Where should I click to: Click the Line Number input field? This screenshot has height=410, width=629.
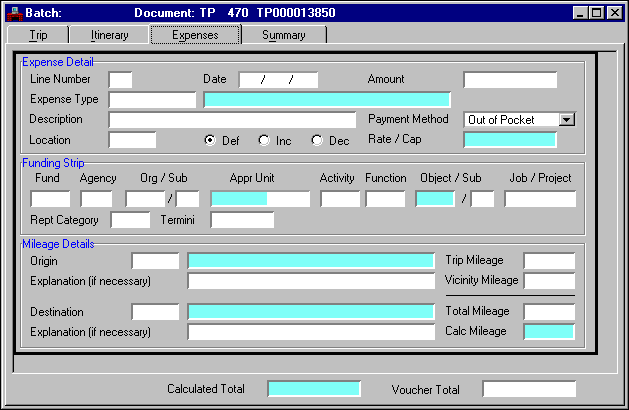point(120,80)
